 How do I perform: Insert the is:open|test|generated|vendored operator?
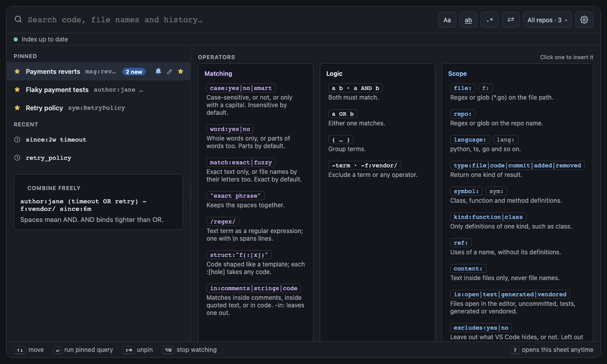coord(510,294)
